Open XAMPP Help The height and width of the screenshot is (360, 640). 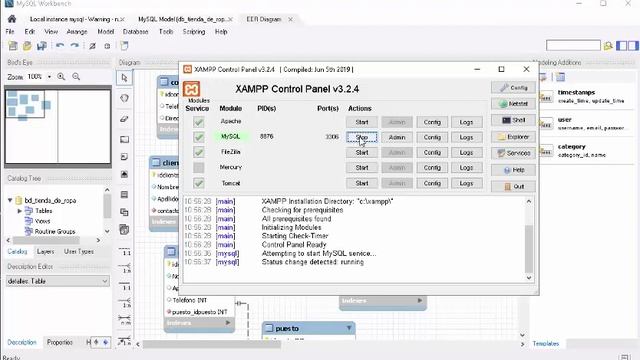pyautogui.click(x=513, y=170)
